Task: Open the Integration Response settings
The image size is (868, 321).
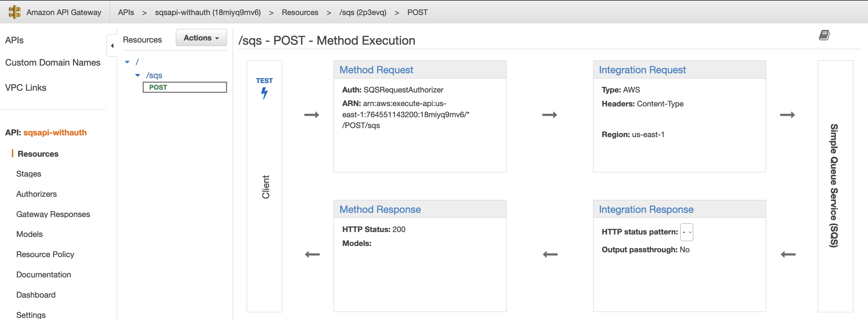Action: point(646,209)
